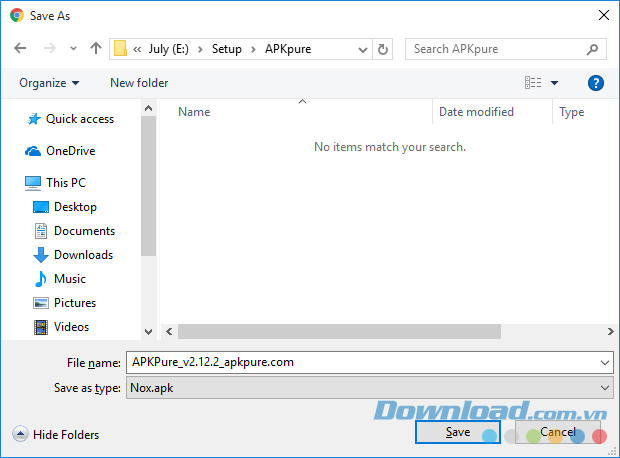
Task: Sort by the Date modified column
Action: pos(476,112)
